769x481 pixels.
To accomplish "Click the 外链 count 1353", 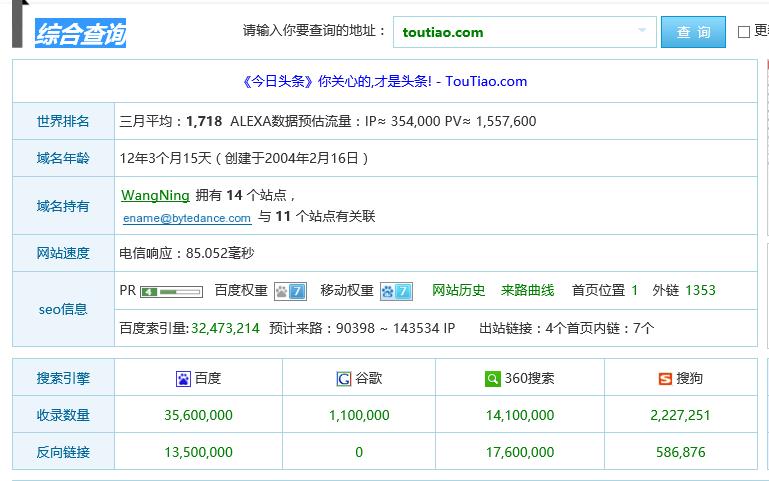I will click(700, 290).
